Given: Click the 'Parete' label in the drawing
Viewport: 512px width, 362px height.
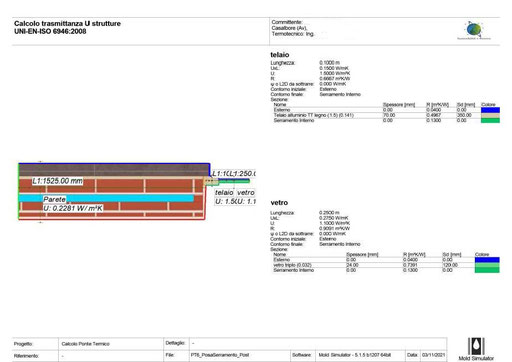Looking at the screenshot, I should 54,199.
